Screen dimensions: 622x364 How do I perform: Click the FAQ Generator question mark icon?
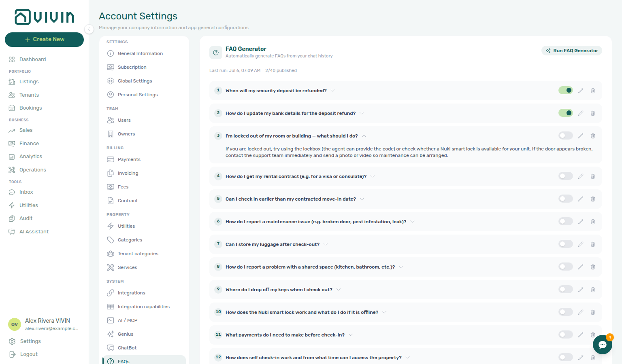[216, 53]
